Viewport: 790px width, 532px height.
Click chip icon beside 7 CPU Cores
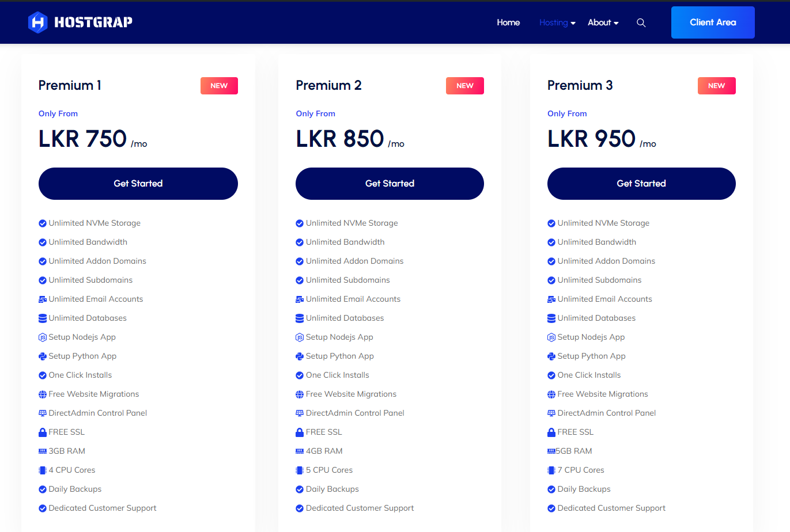click(x=551, y=470)
